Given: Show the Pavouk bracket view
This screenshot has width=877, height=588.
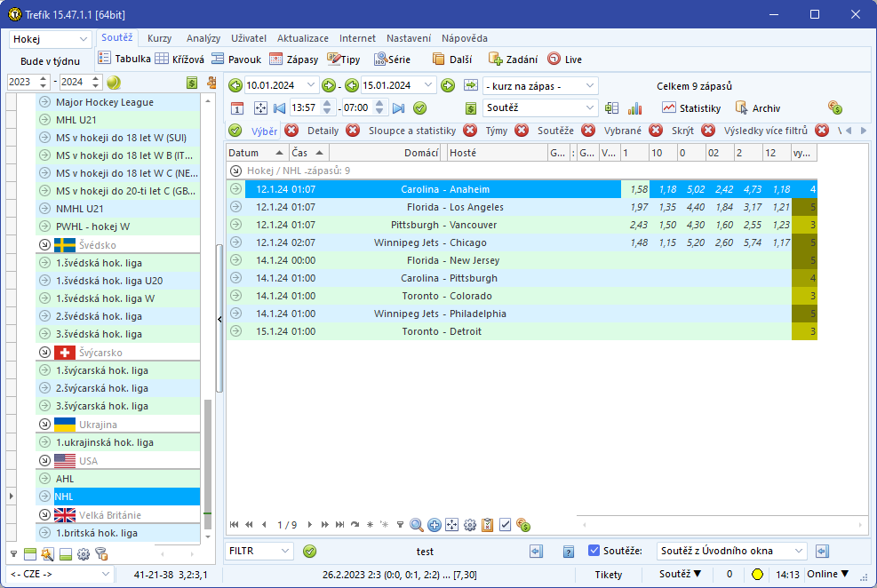Looking at the screenshot, I should point(236,59).
